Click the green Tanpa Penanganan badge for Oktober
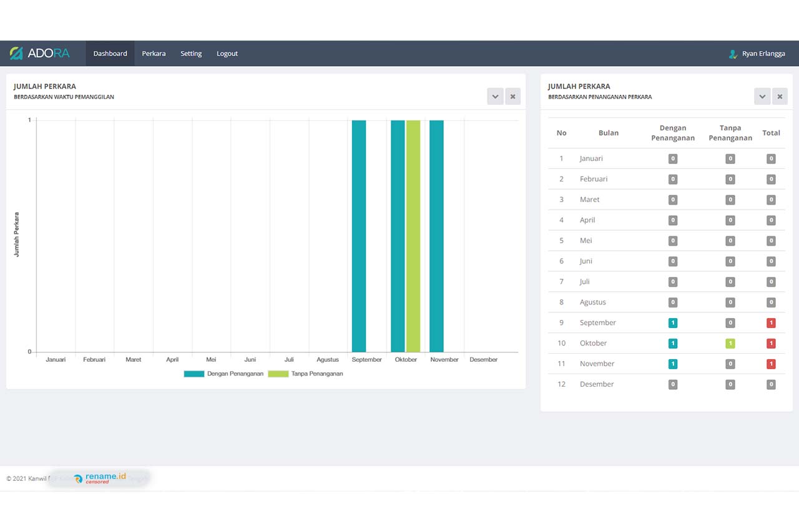Screen dimensions: 799x532 [x=730, y=344]
